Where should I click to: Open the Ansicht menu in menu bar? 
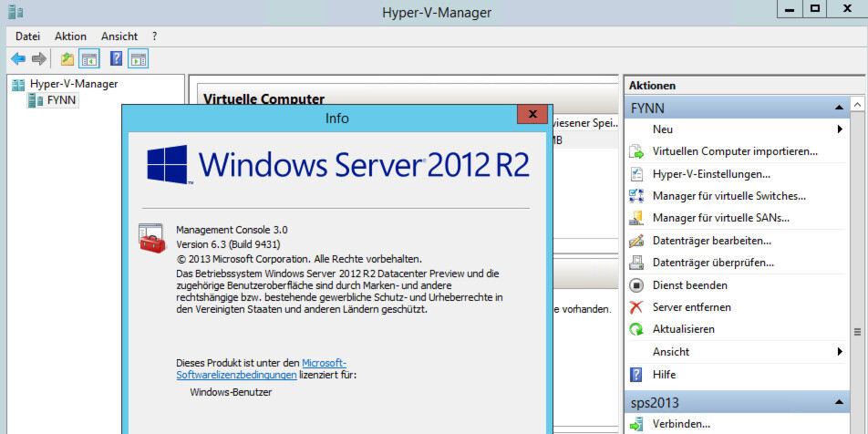click(x=119, y=36)
